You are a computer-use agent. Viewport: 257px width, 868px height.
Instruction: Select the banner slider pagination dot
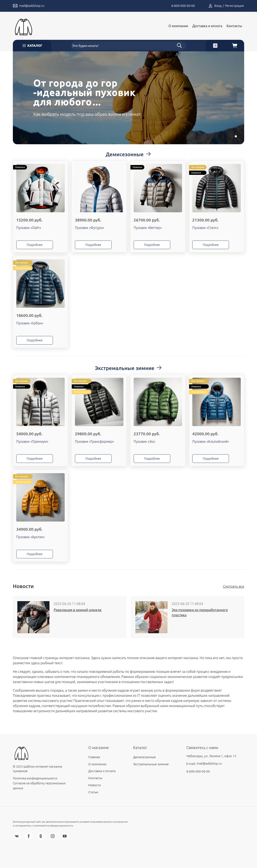(236, 136)
